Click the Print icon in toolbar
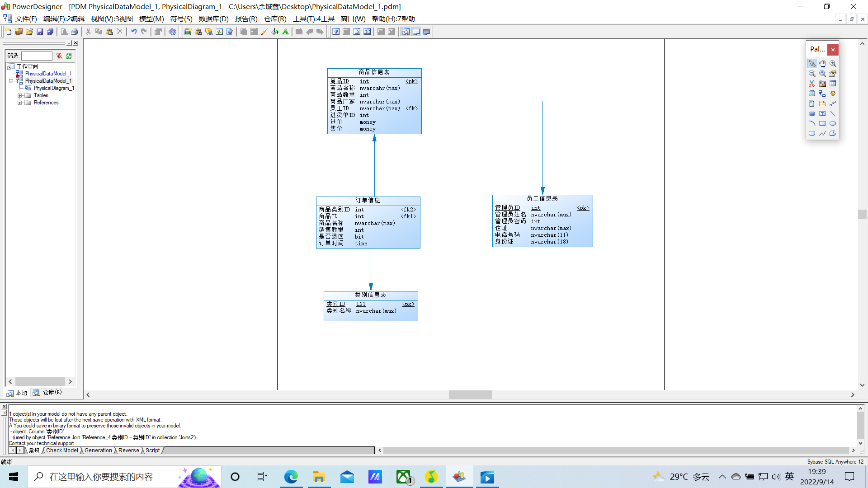Viewport: 868px width, 488px height. pyautogui.click(x=75, y=32)
